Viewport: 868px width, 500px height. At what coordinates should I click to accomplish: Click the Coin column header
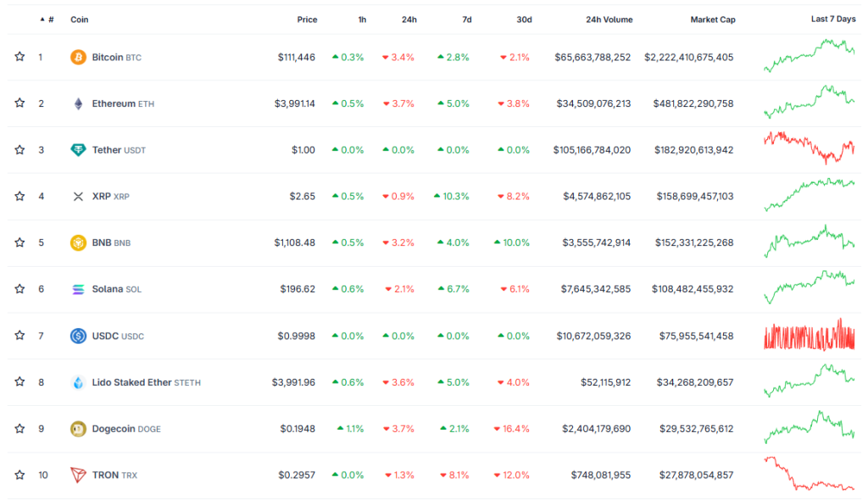(79, 19)
